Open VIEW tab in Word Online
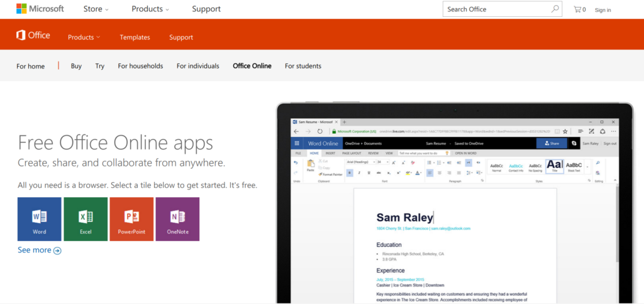The image size is (644, 304). [389, 153]
